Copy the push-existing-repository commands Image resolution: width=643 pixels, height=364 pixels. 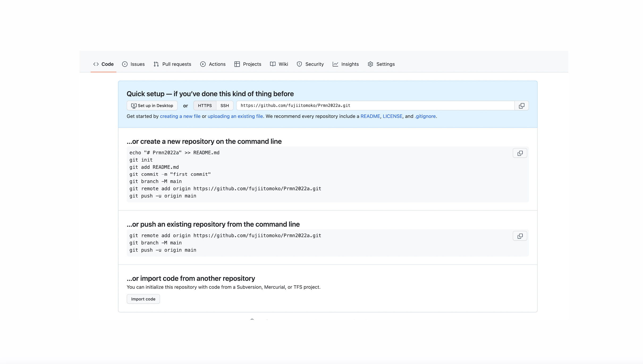coord(519,236)
